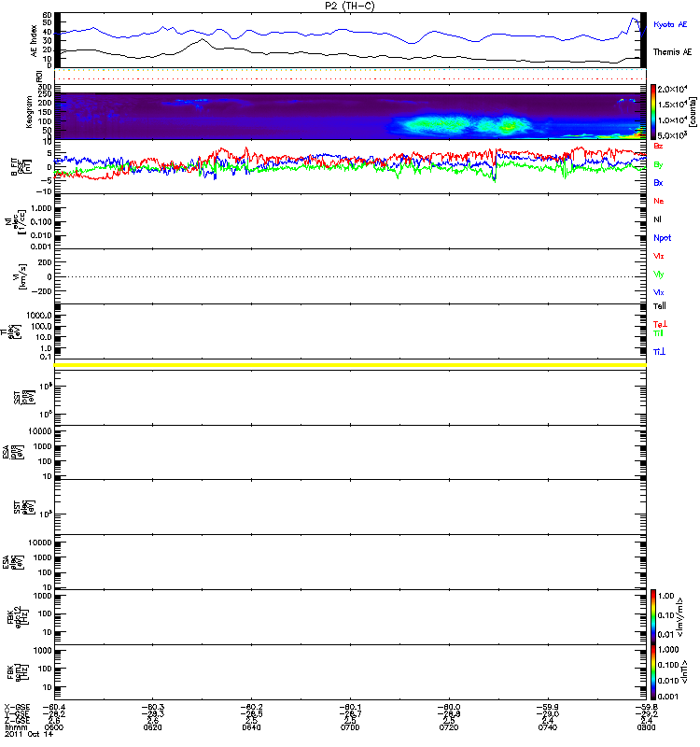Click the "-60.1" X-GSE value
The image size is (700, 747).
click(x=350, y=708)
